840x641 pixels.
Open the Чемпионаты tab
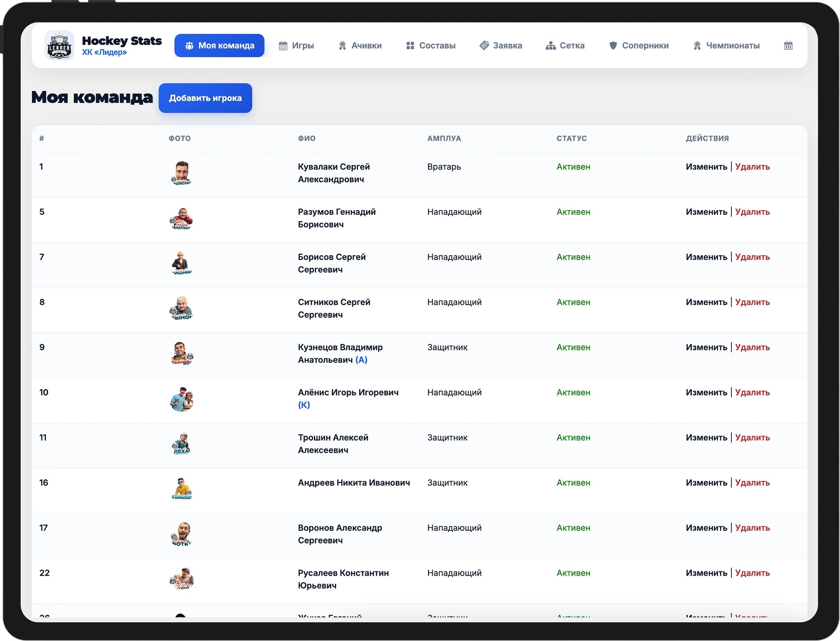tap(726, 46)
